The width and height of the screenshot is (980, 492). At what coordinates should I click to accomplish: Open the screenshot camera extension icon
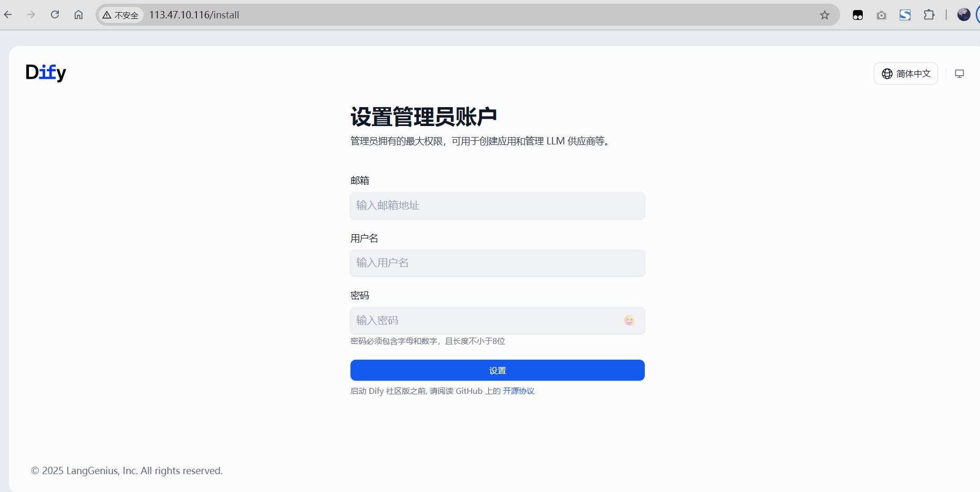click(881, 14)
